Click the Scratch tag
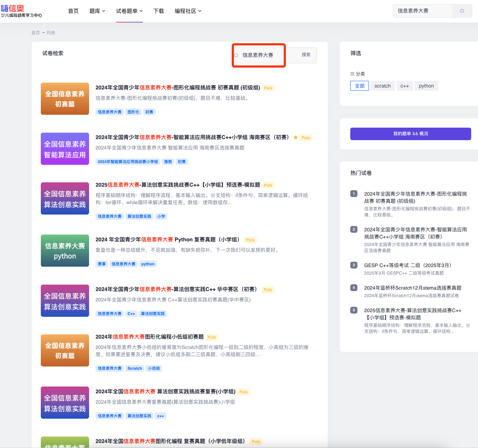Screen dimensions: 478x448 (135, 368)
